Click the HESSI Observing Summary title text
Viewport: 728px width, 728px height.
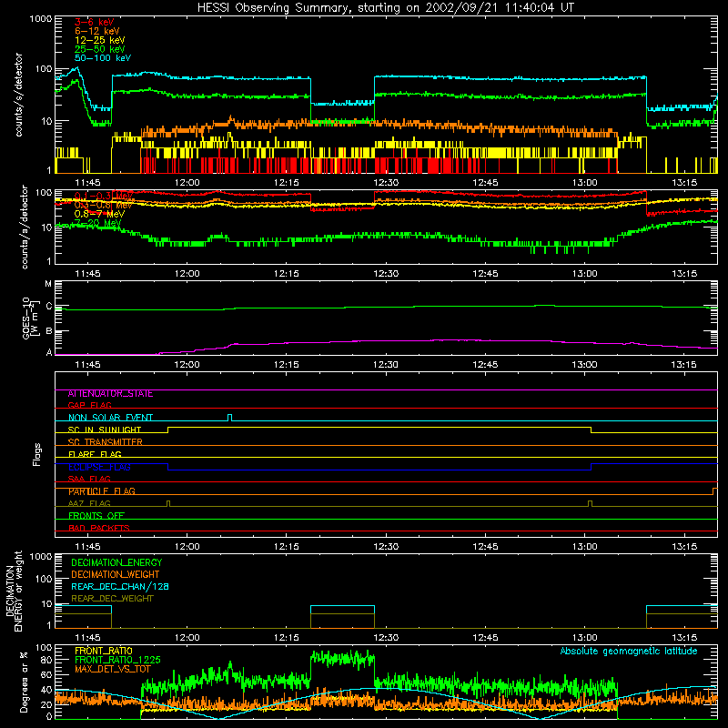click(385, 8)
